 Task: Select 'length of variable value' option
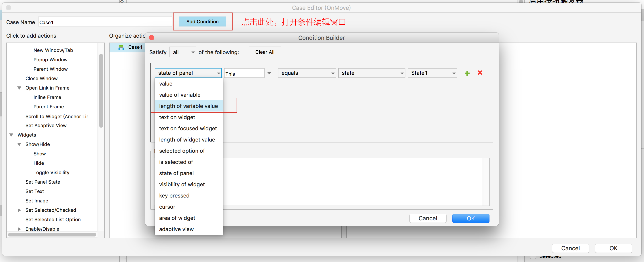188,106
